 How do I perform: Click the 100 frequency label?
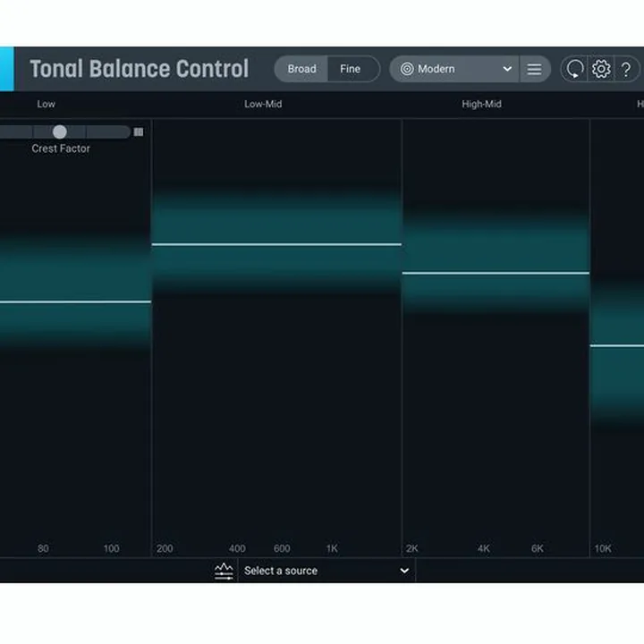click(111, 548)
